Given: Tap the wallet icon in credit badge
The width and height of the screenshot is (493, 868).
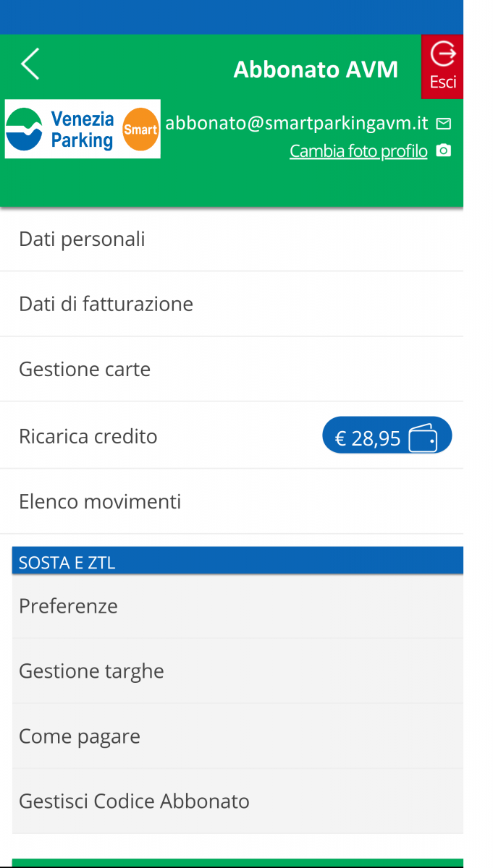Looking at the screenshot, I should point(423,438).
